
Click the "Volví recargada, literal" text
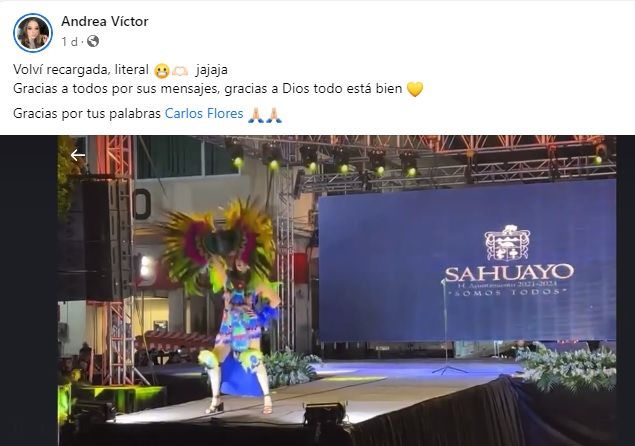pos(81,70)
